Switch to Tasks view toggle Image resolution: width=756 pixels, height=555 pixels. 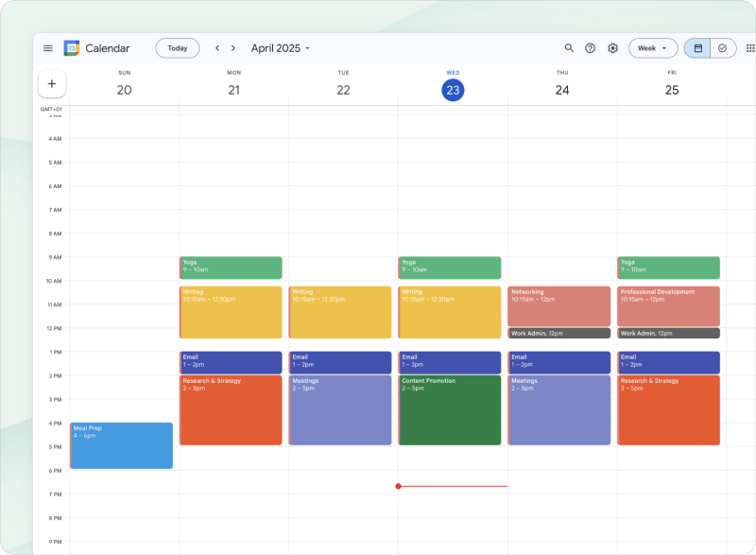pyautogui.click(x=724, y=47)
